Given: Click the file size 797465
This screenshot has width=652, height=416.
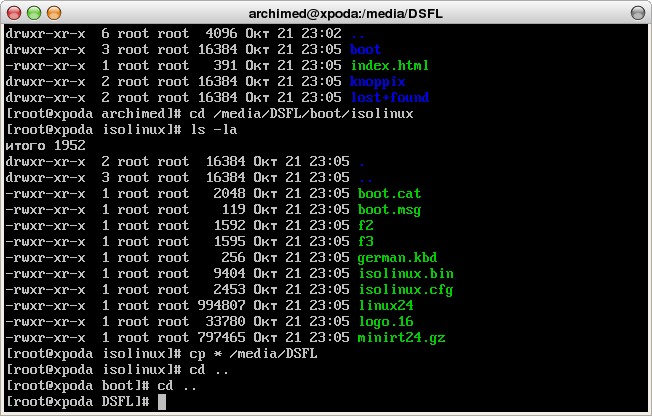Looking at the screenshot, I should [222, 338].
